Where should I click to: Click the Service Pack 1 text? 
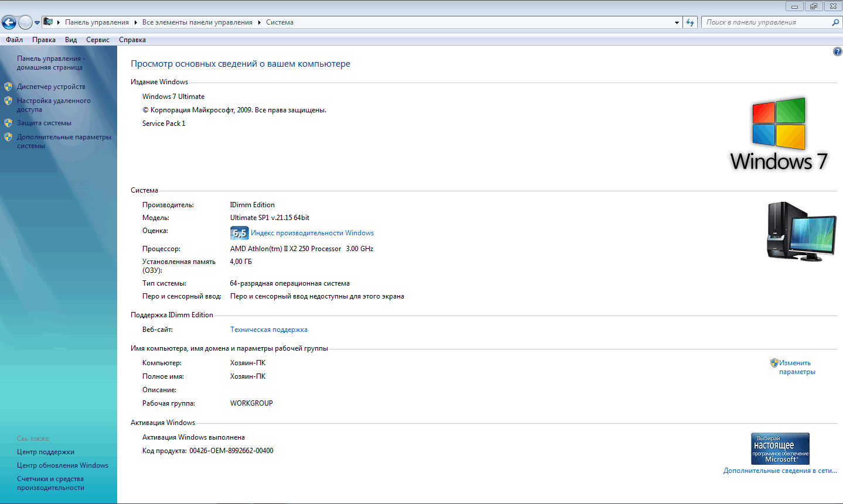pyautogui.click(x=163, y=124)
